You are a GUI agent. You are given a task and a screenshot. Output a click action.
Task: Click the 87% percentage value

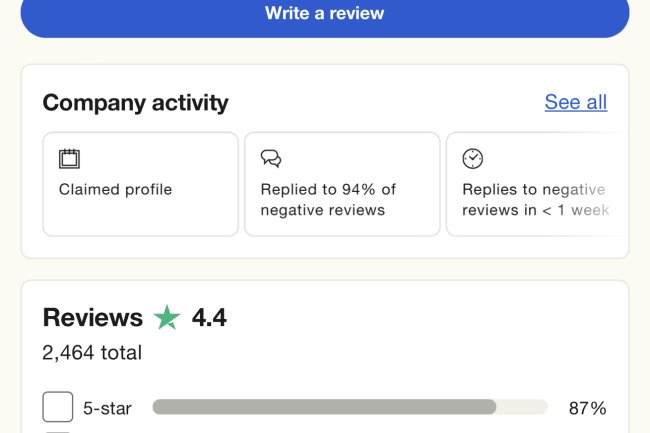click(x=587, y=407)
